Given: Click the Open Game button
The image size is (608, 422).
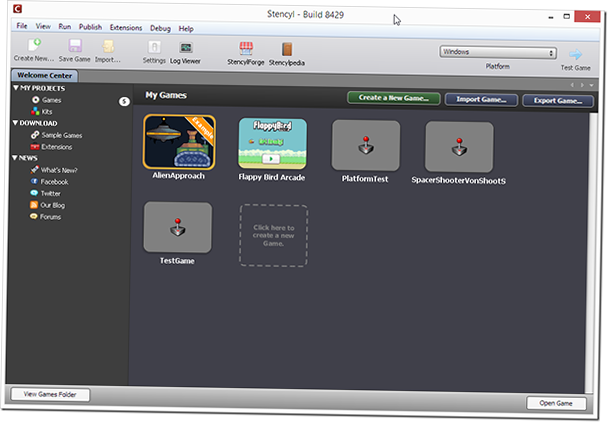Looking at the screenshot, I should (556, 403).
